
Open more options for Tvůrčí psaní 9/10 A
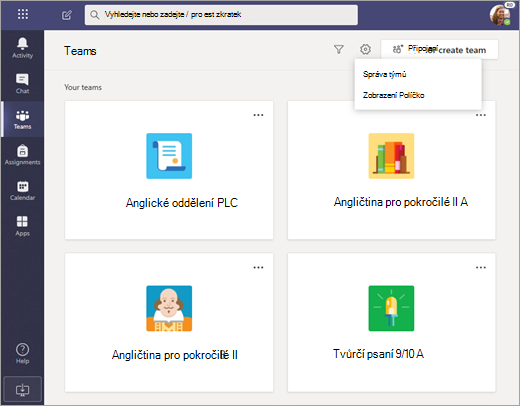pyautogui.click(x=481, y=268)
